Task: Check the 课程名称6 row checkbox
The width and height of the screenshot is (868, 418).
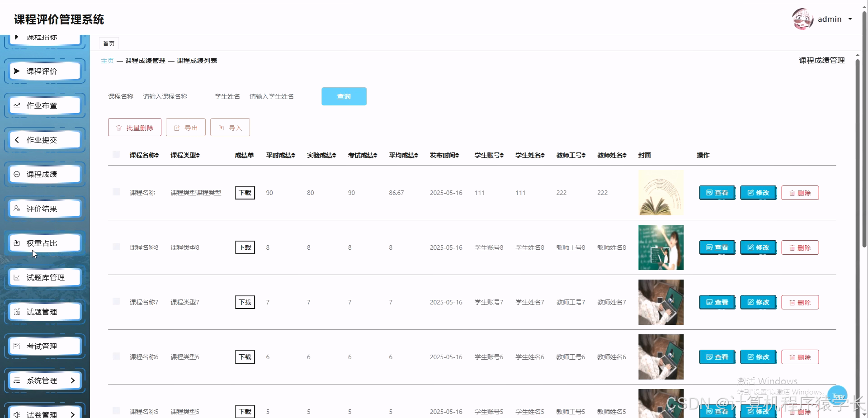Action: [116, 356]
